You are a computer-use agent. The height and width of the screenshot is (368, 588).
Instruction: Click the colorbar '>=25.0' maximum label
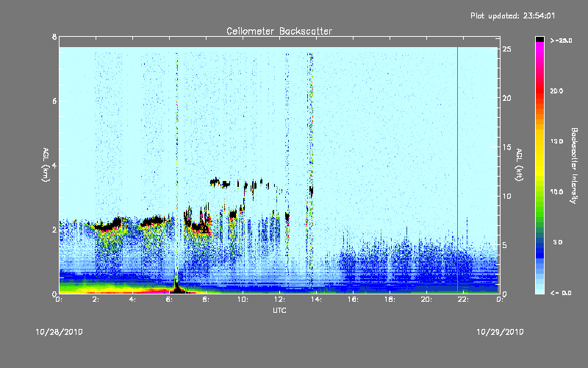click(561, 40)
